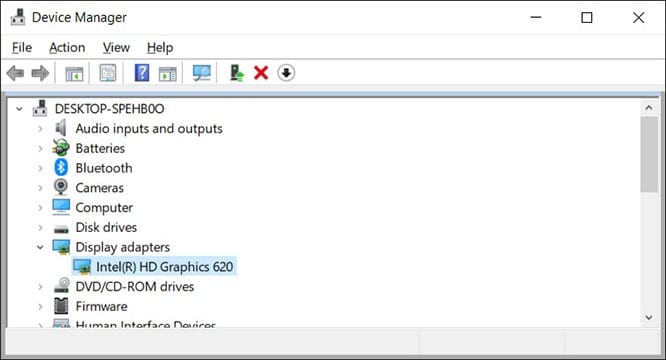The image size is (666, 360).
Task: Click the Firmware chip icon
Action: click(61, 306)
